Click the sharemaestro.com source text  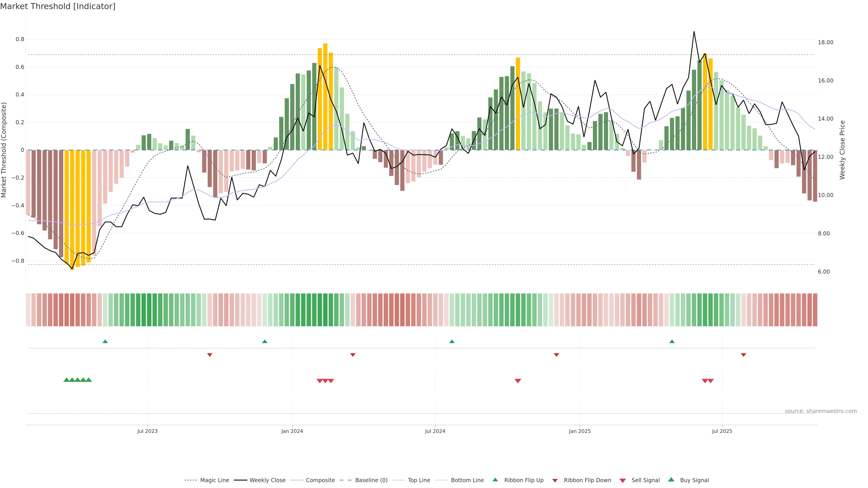pyautogui.click(x=821, y=411)
